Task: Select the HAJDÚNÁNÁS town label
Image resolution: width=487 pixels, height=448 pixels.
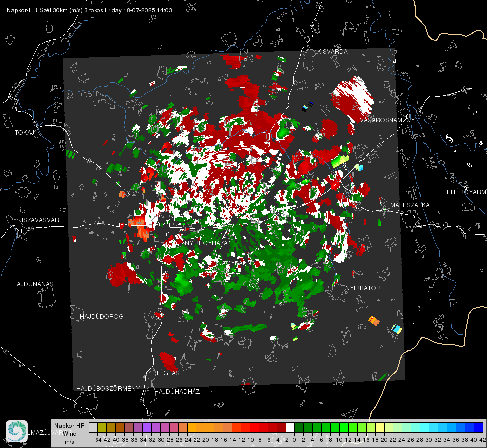Action: (x=33, y=284)
